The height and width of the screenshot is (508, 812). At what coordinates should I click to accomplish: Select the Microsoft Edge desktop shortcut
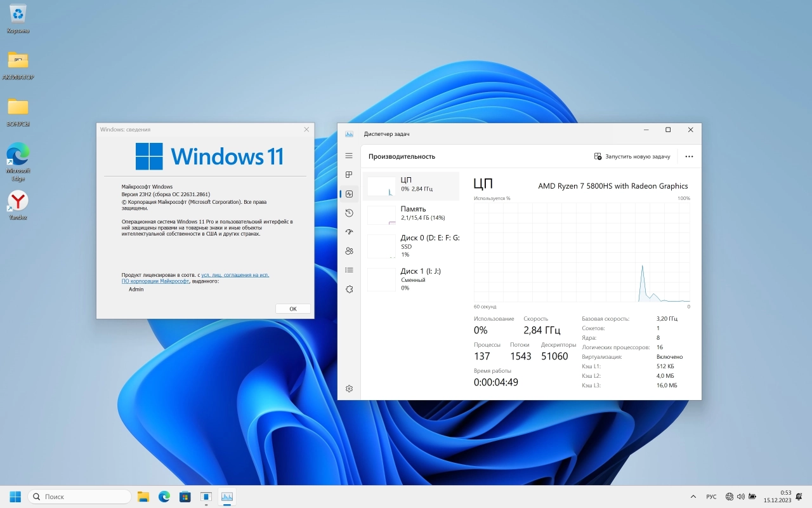coord(18,161)
